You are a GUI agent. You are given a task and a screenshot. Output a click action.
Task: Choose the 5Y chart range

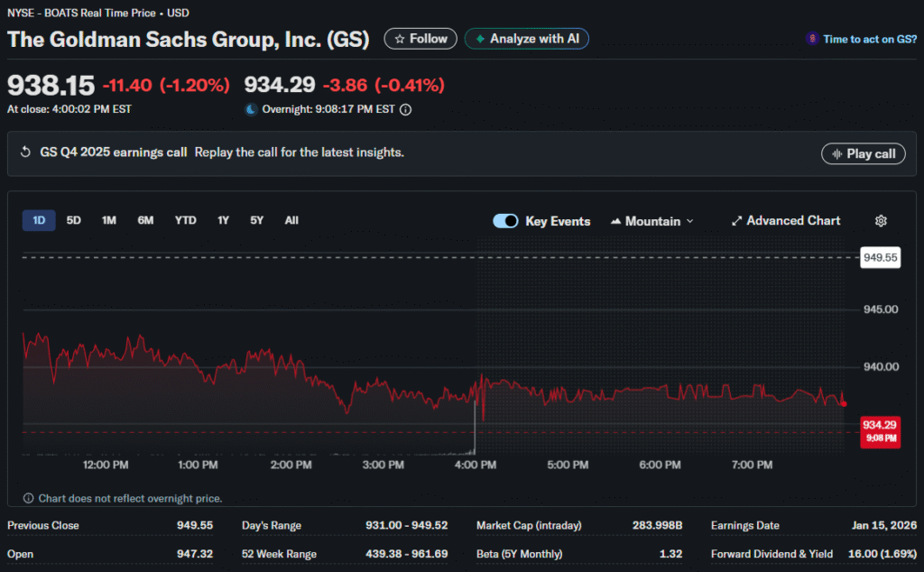click(x=257, y=220)
